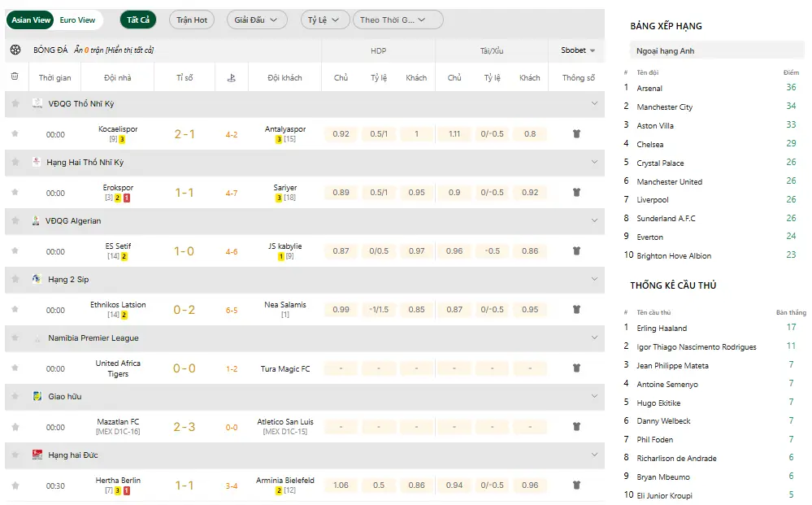Viewport: 812px width, 505px height.
Task: Click the trash icon in the table header
Action: click(15, 77)
